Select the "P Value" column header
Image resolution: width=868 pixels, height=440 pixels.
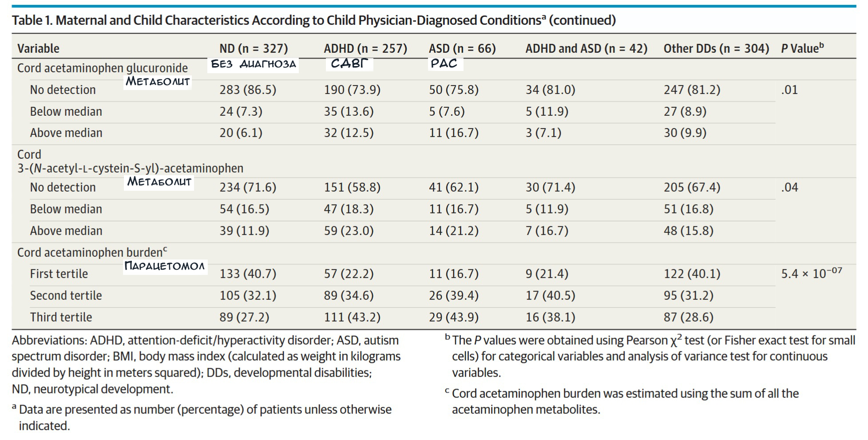[x=802, y=48]
